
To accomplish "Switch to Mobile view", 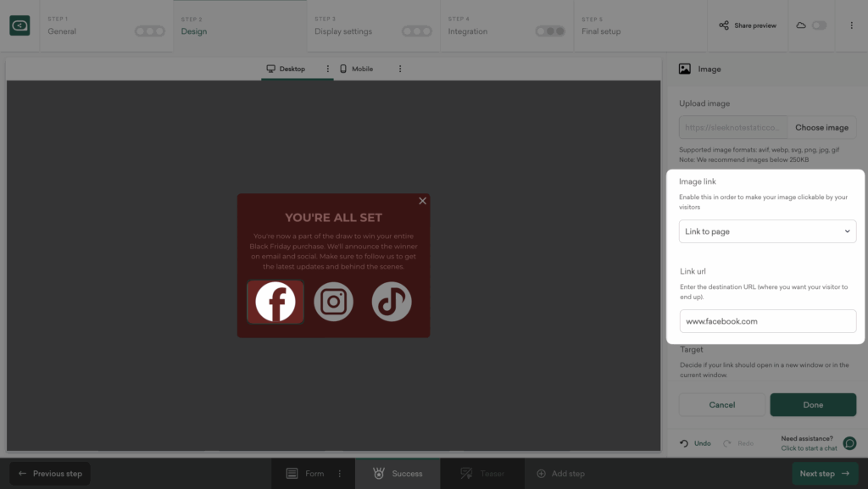I will [x=357, y=69].
